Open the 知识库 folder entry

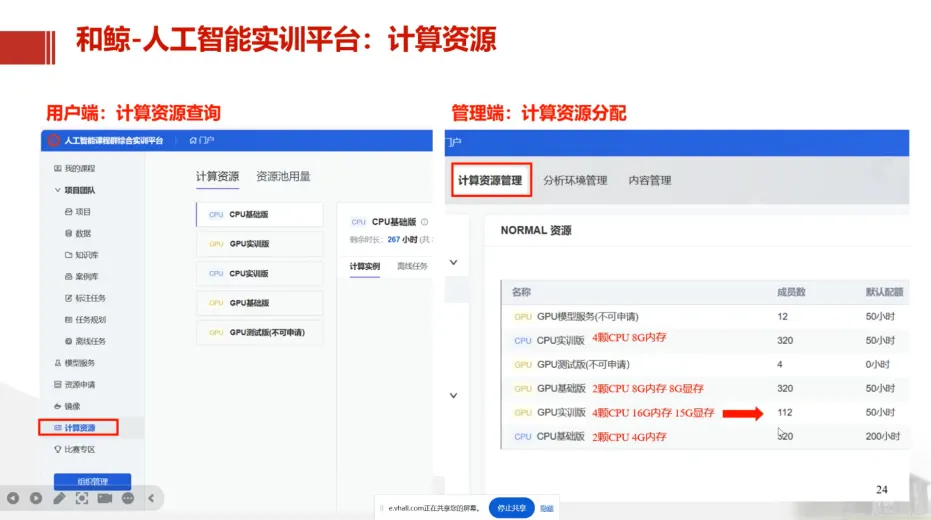(81, 255)
